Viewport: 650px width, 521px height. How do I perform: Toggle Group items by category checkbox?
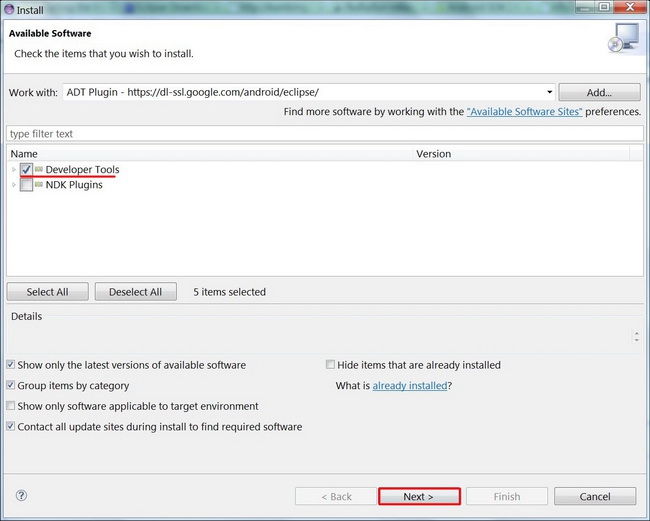[11, 385]
